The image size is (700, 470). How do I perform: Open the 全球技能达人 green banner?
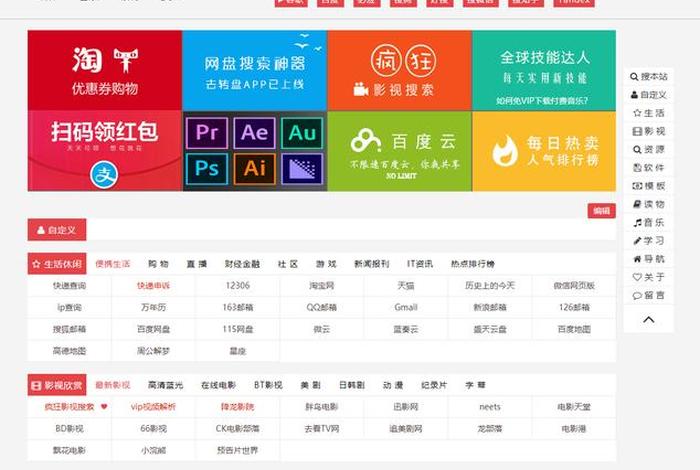[x=544, y=71]
